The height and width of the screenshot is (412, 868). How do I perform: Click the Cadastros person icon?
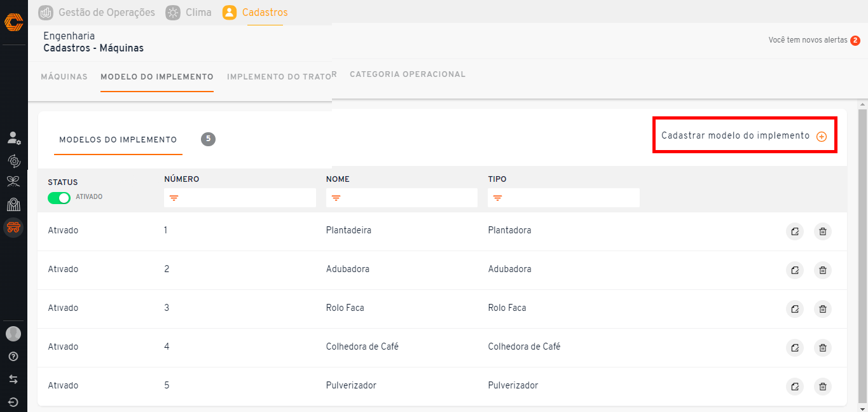[x=230, y=12]
